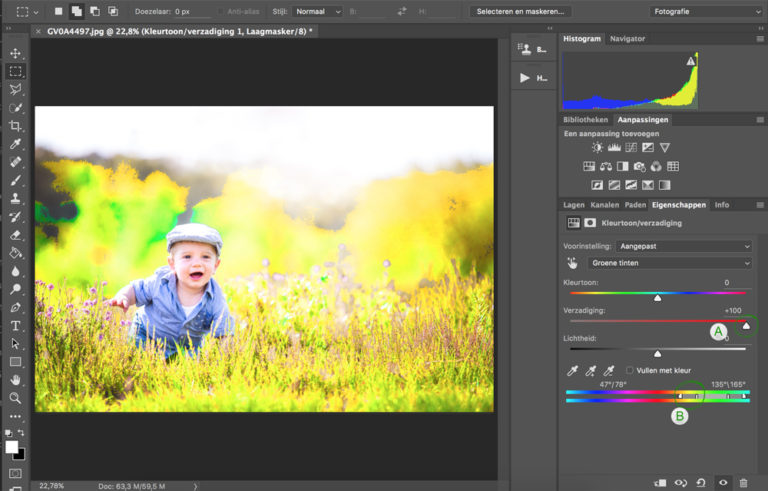Image resolution: width=768 pixels, height=491 pixels.
Task: Select the Zoom tool
Action: [x=16, y=398]
